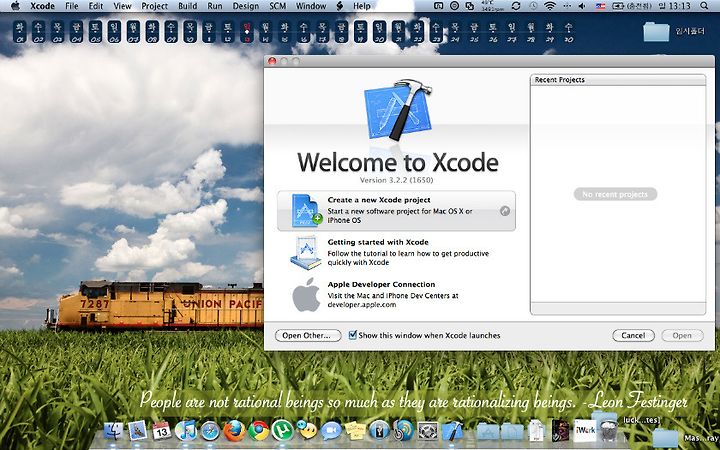This screenshot has width=720, height=450.
Task: Open the Project menu
Action: click(x=154, y=6)
